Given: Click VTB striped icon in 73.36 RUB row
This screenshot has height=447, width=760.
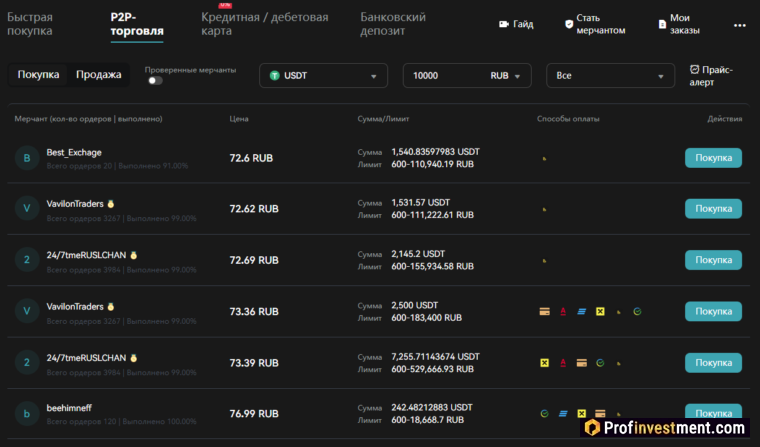Looking at the screenshot, I should pyautogui.click(x=582, y=312).
